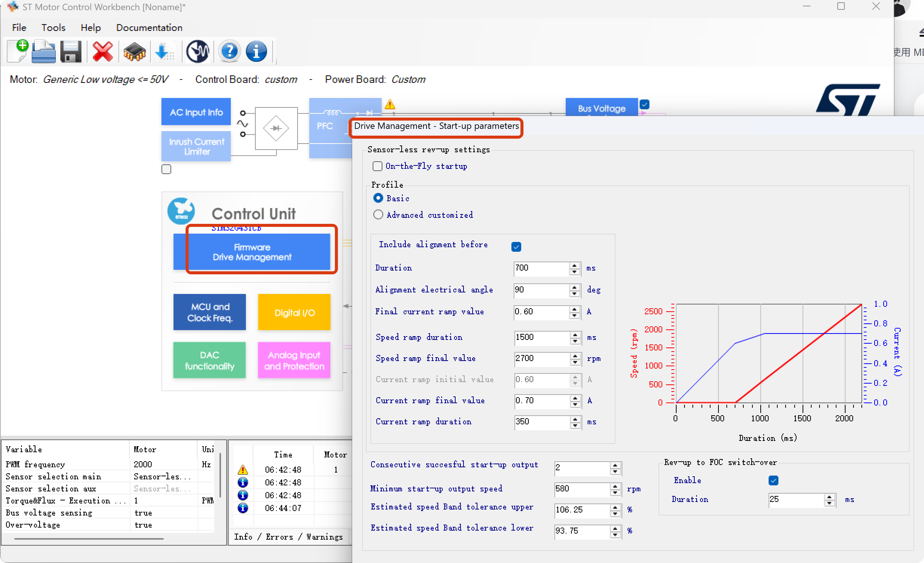Increment Minimum start-up output speed spinner
The width and height of the screenshot is (924, 563).
(x=615, y=486)
